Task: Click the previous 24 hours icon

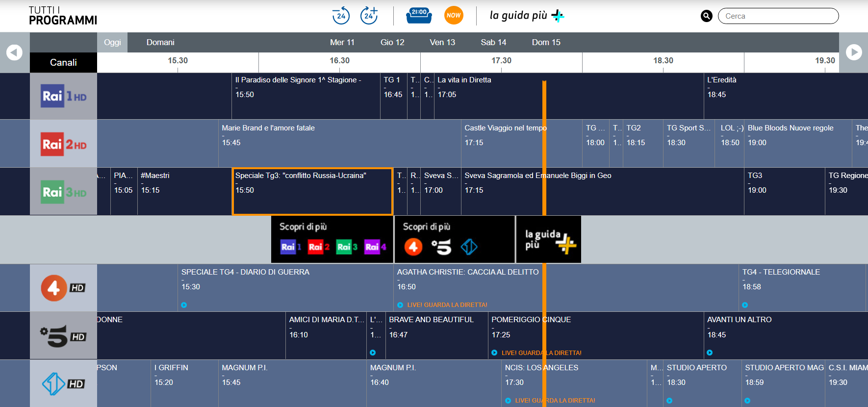Action: (x=341, y=15)
